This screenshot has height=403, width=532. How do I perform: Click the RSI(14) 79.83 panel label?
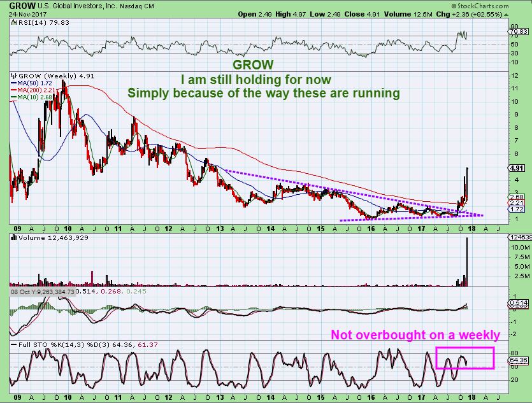tap(43, 23)
